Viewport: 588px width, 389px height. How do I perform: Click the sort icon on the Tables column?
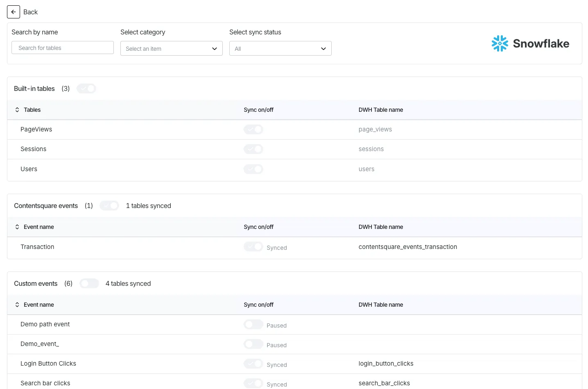coord(17,110)
